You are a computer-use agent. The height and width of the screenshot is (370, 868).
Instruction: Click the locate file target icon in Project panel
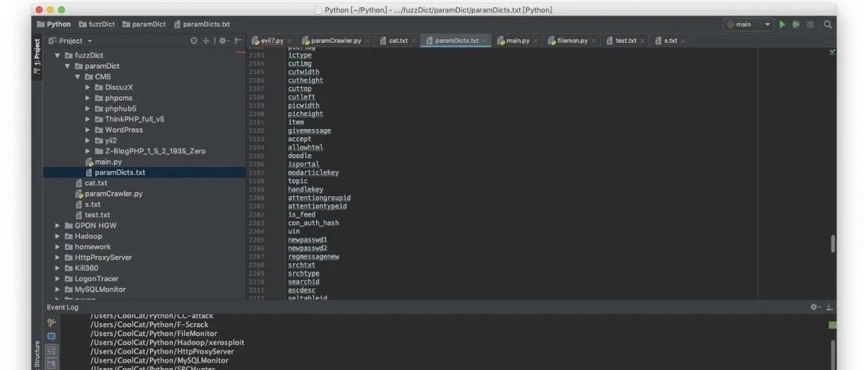[194, 41]
